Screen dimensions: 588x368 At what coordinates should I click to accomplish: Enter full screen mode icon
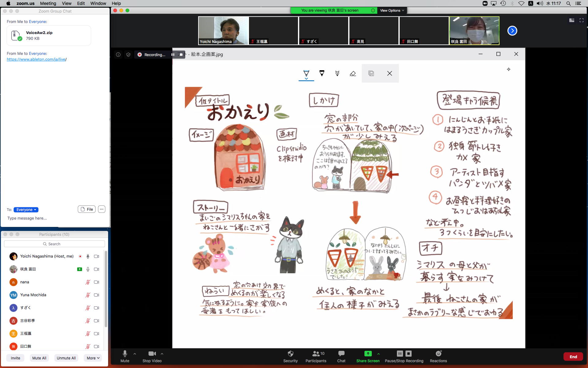(x=581, y=20)
